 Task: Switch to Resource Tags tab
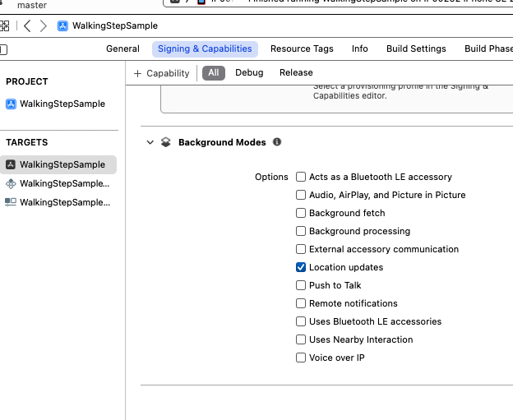pos(302,48)
